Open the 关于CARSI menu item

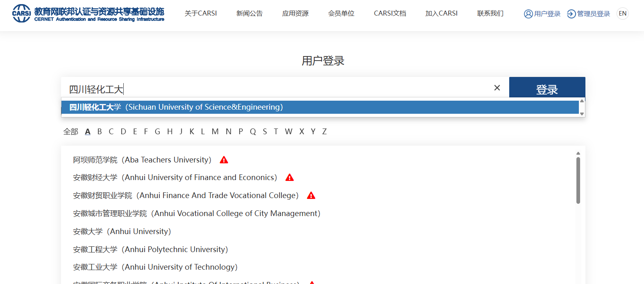[x=201, y=14]
